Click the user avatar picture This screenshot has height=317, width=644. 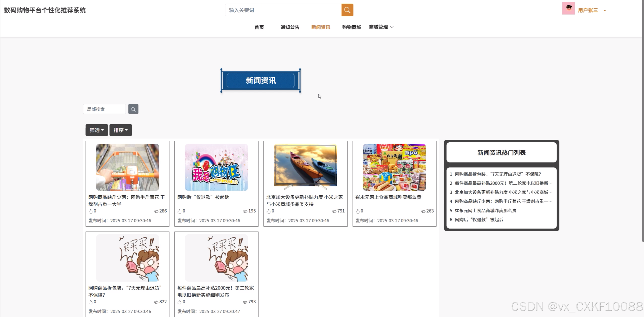point(568,9)
